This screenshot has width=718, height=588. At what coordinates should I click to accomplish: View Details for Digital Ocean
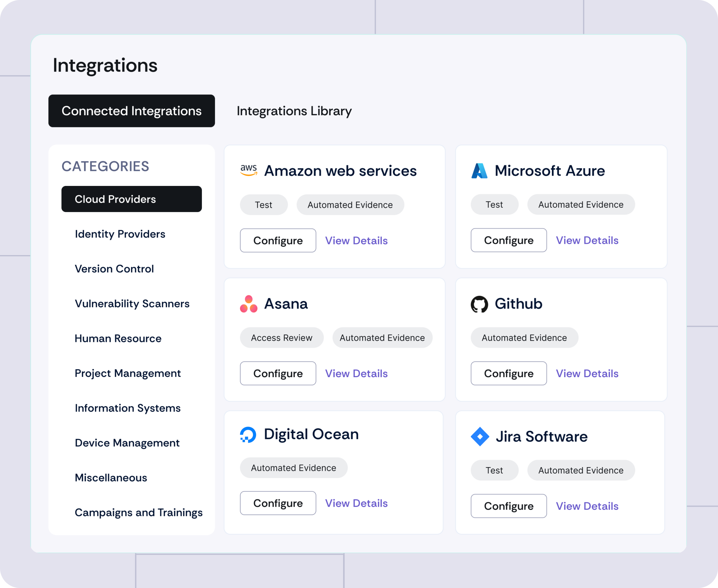(357, 503)
